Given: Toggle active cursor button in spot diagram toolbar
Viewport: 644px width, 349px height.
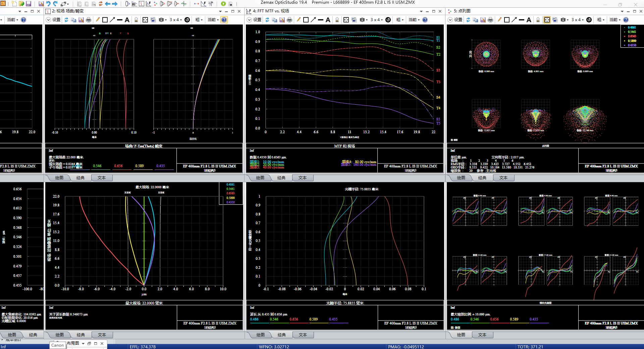Looking at the screenshot, I should (547, 20).
